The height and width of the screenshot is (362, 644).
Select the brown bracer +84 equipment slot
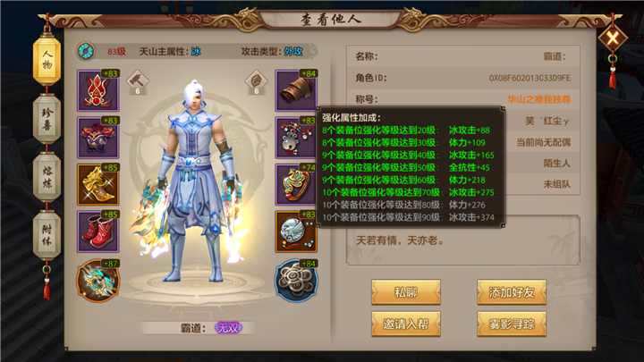click(296, 90)
